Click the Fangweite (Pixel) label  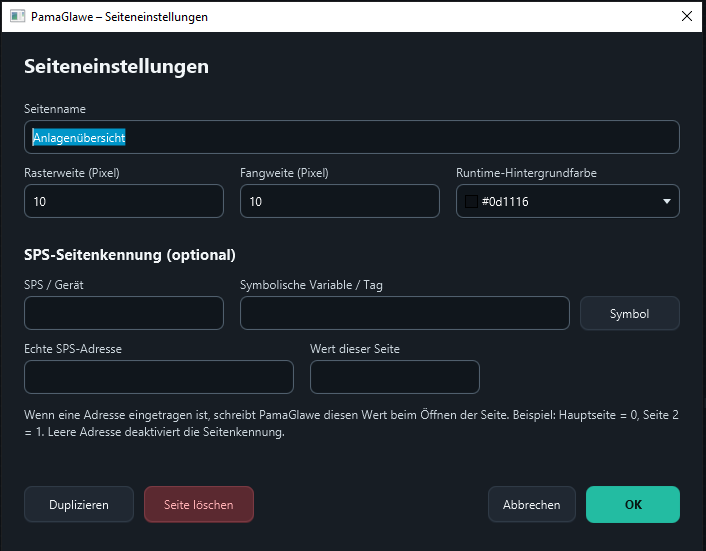(x=284, y=173)
